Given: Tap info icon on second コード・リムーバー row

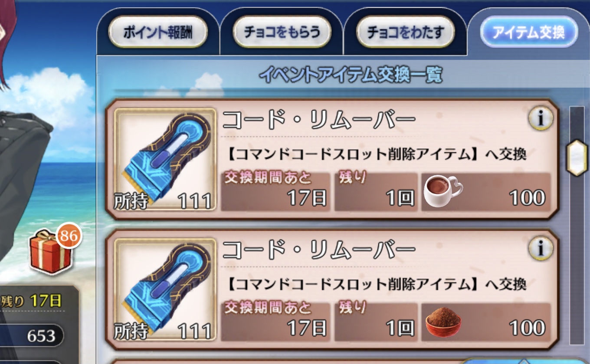Looking at the screenshot, I should point(540,249).
